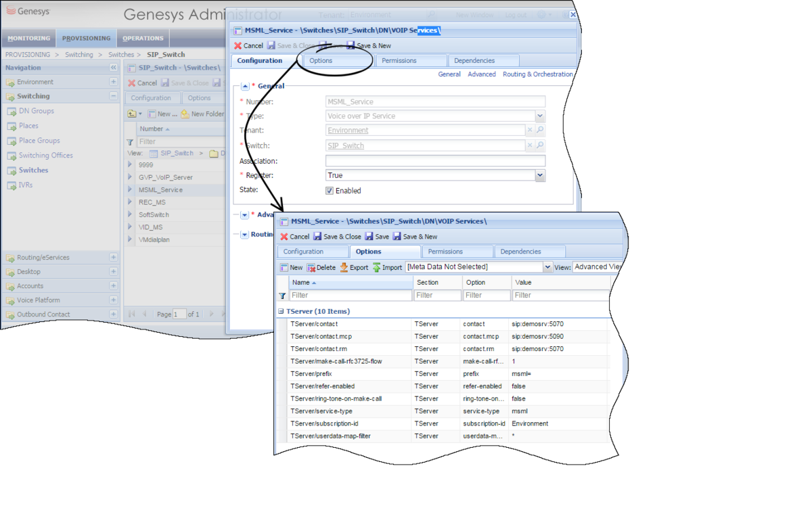Switch to the OPERATIONS tab

point(143,39)
